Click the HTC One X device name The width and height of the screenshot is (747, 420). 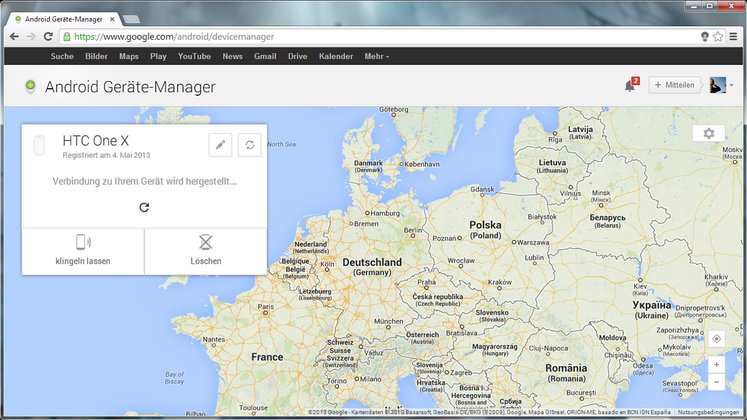(96, 140)
